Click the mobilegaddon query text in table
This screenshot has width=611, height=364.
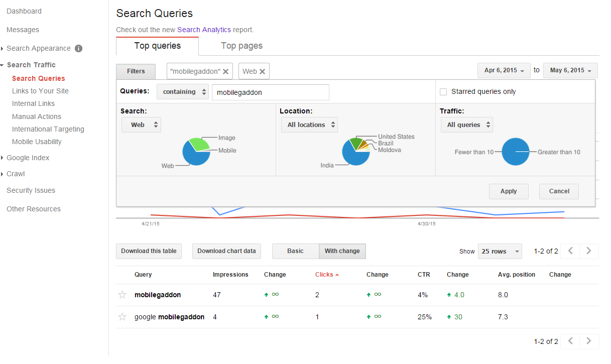point(158,295)
